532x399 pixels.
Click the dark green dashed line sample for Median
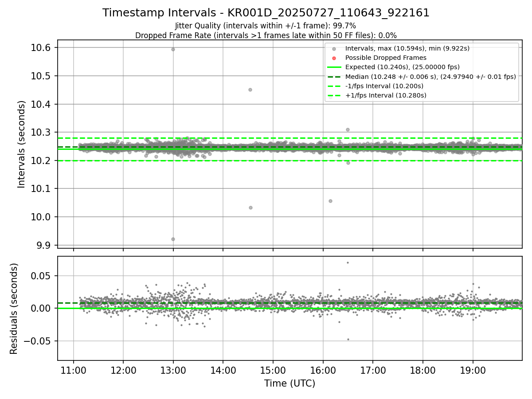click(x=334, y=77)
